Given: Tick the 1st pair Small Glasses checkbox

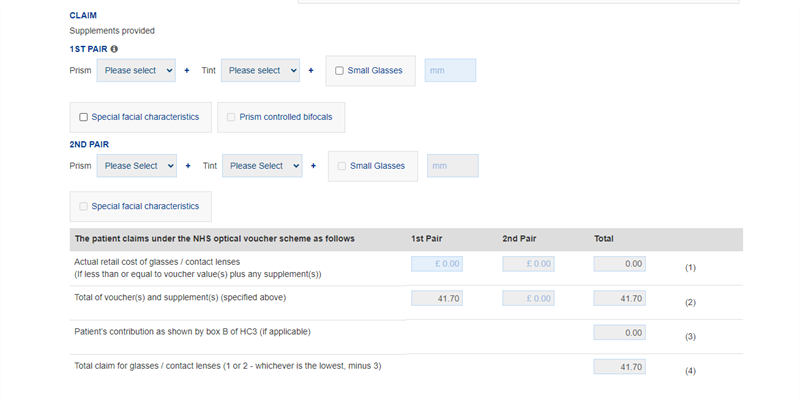Looking at the screenshot, I should pyautogui.click(x=340, y=71).
